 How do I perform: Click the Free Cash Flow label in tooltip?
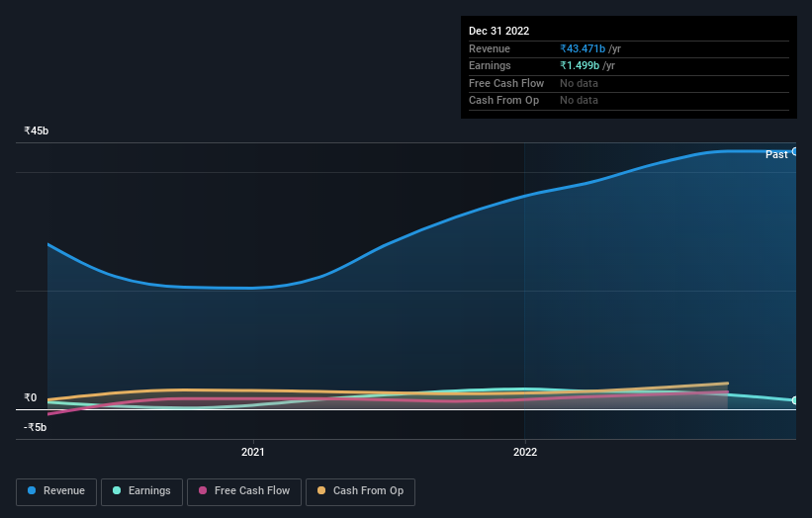coord(506,83)
